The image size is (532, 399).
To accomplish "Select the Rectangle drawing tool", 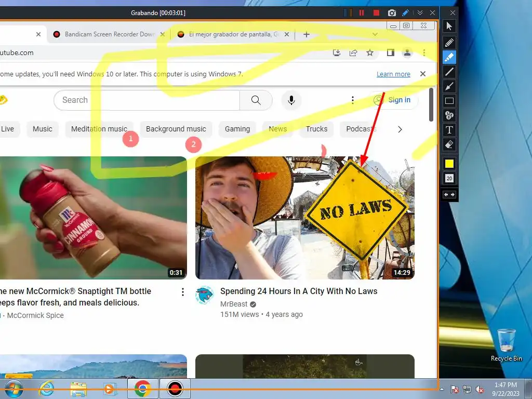I will (449, 101).
